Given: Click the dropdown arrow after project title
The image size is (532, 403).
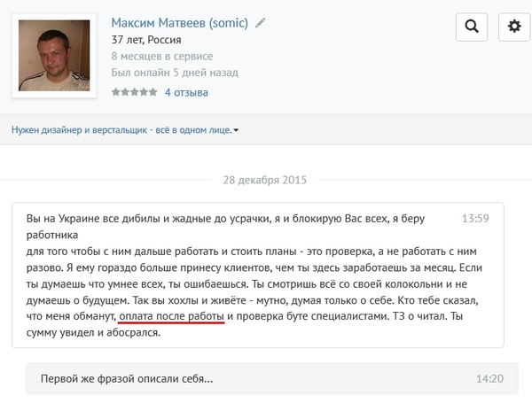Looking at the screenshot, I should click(236, 130).
